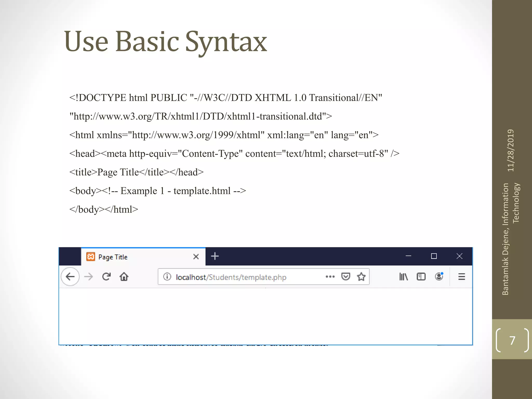532x399 pixels.
Task: Go to the home page icon
Action: tap(124, 277)
